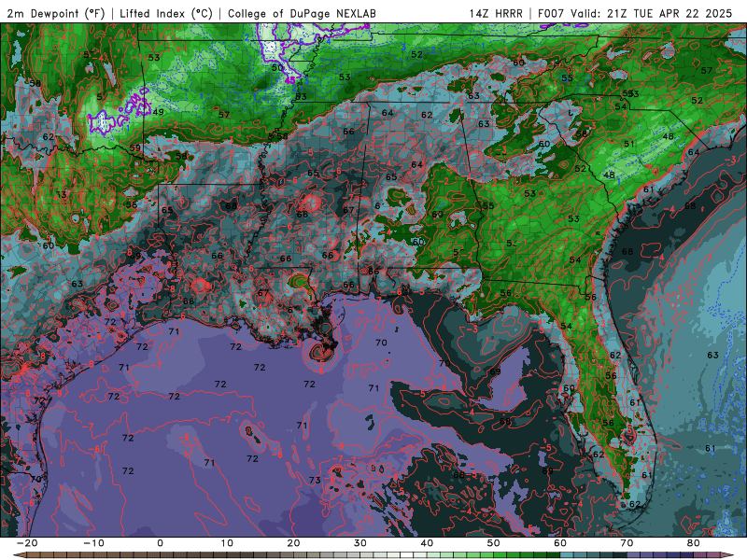The image size is (747, 560).
Task: Click the "F007 Valid: 21Z TUE APR 22 2025" text
Action: [x=635, y=13]
